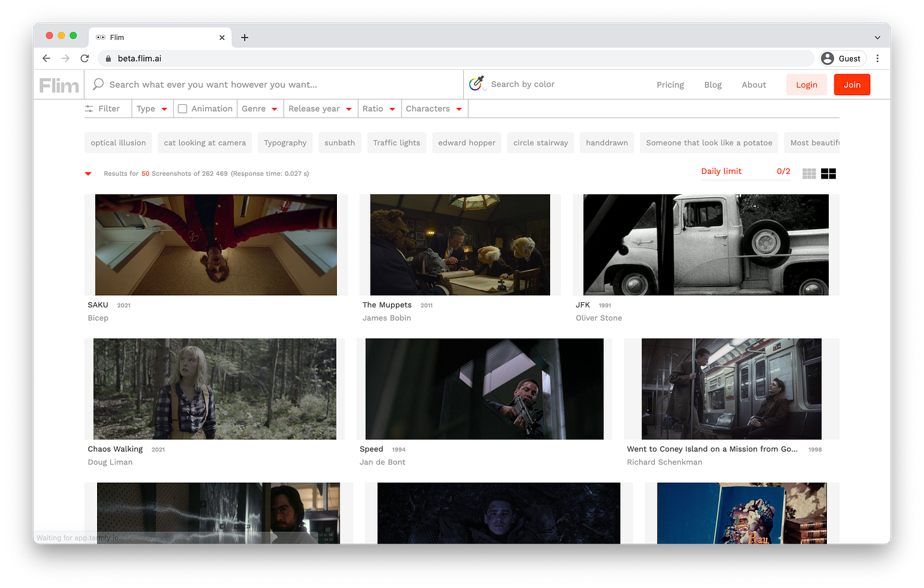Switch to large grid view
The height and width of the screenshot is (588, 924).
point(828,173)
